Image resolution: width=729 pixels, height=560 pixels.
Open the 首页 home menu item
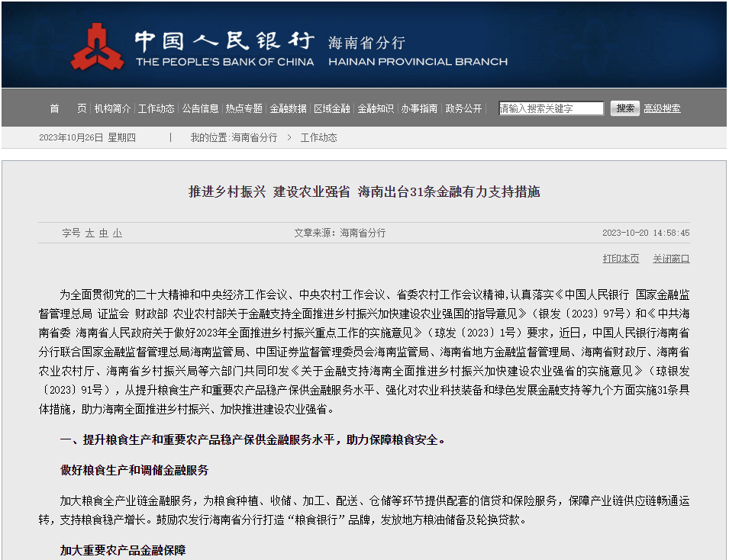pyautogui.click(x=68, y=108)
